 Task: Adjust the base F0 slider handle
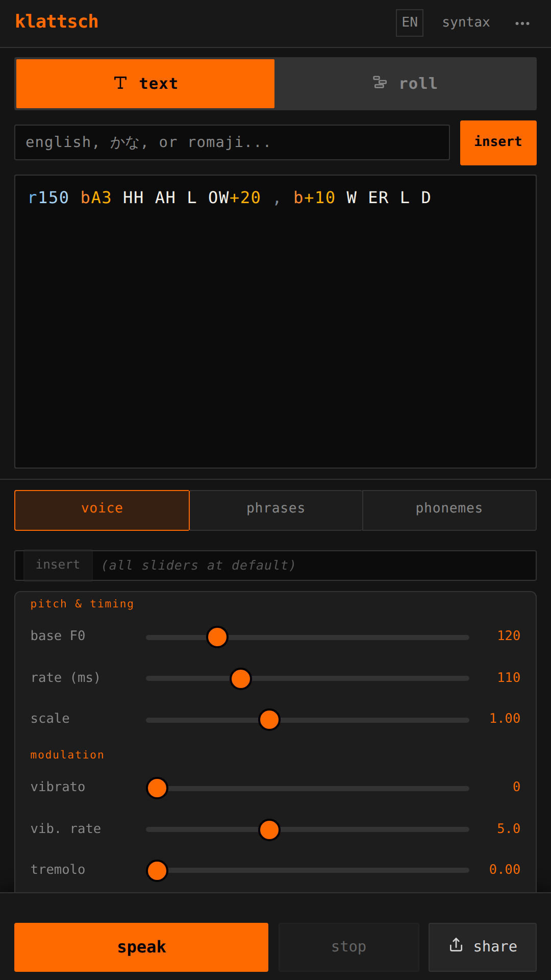click(217, 637)
